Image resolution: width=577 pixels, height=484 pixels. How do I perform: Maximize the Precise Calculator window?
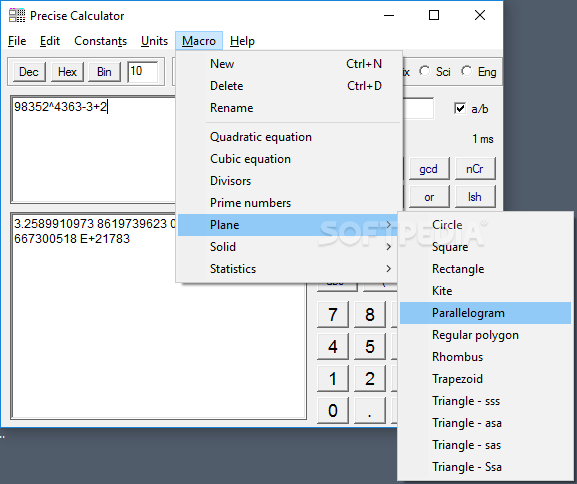(x=434, y=15)
